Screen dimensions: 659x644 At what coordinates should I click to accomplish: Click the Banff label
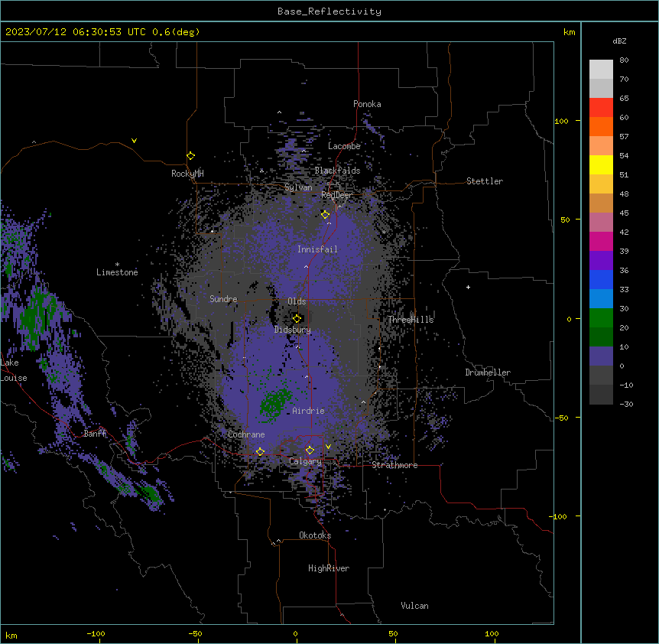[95, 434]
